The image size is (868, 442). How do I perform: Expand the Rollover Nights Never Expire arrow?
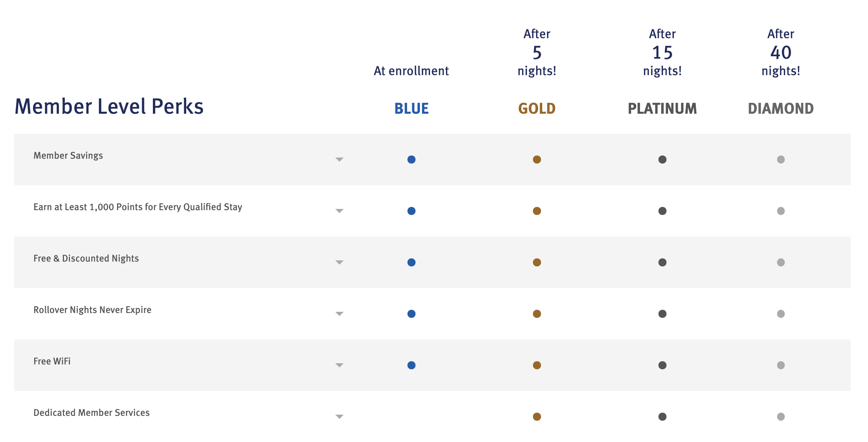tap(339, 314)
